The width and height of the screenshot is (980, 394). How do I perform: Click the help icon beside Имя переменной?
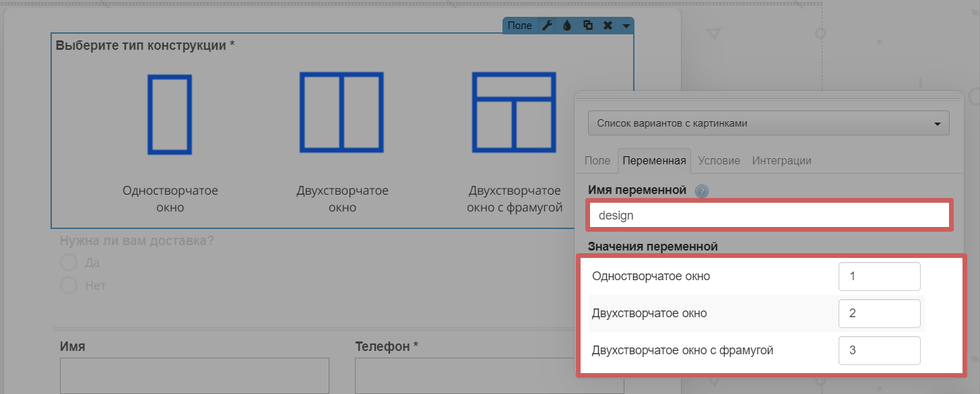pos(702,191)
